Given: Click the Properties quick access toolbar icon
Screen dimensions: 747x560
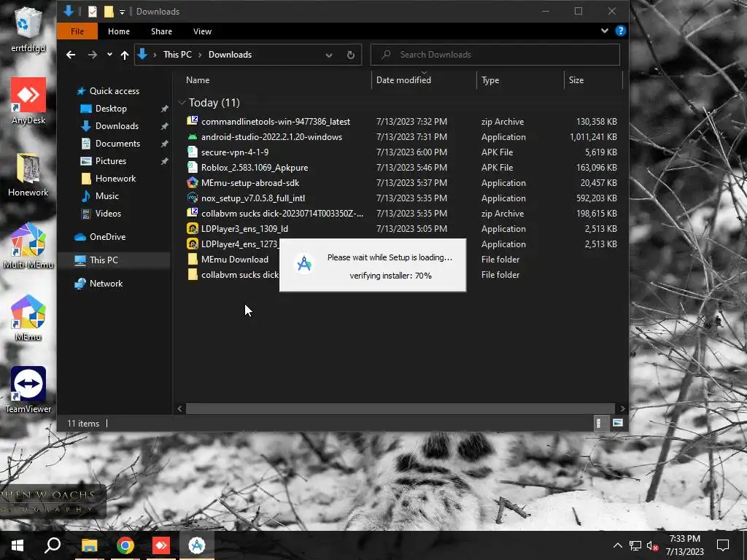Looking at the screenshot, I should click(x=93, y=11).
